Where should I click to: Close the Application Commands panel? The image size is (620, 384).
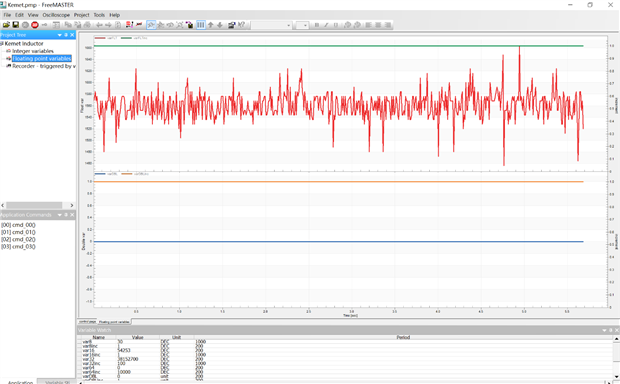pyautogui.click(x=72, y=215)
